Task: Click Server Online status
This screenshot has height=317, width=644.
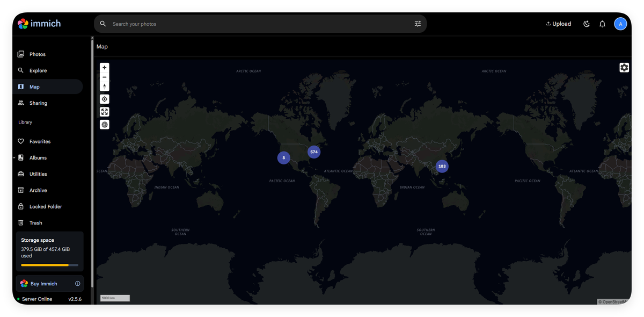Action: point(35,299)
